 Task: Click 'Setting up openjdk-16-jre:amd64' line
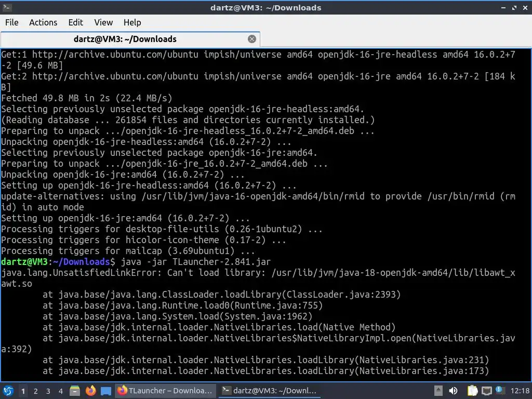[x=126, y=218]
